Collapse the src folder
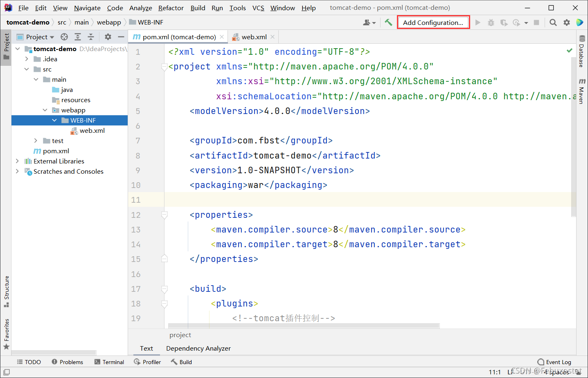 [27, 69]
